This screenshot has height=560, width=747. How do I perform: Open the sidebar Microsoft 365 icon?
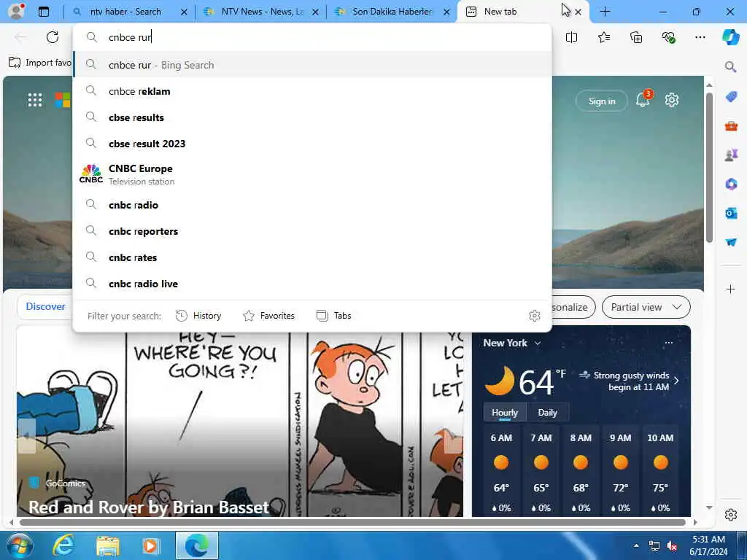coord(731,184)
